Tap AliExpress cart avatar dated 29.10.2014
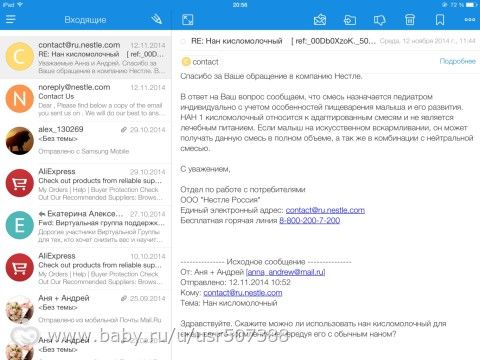The width and height of the screenshot is (480, 360). pos(20,183)
